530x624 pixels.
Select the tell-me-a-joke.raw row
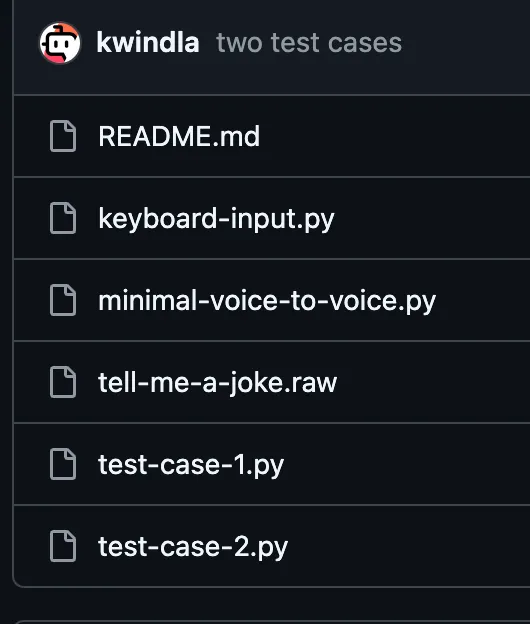tap(272, 382)
